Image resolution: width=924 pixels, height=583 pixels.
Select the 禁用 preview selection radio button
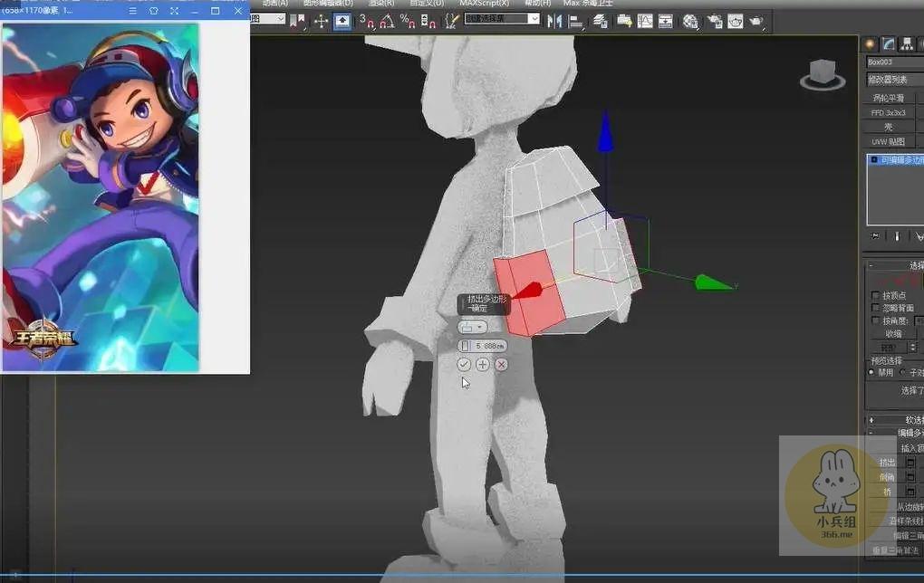[x=871, y=372]
